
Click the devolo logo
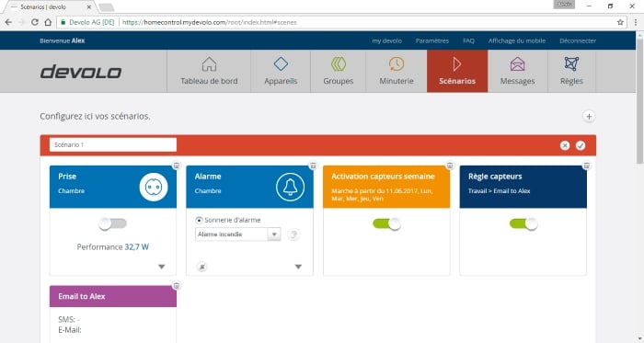pyautogui.click(x=81, y=72)
